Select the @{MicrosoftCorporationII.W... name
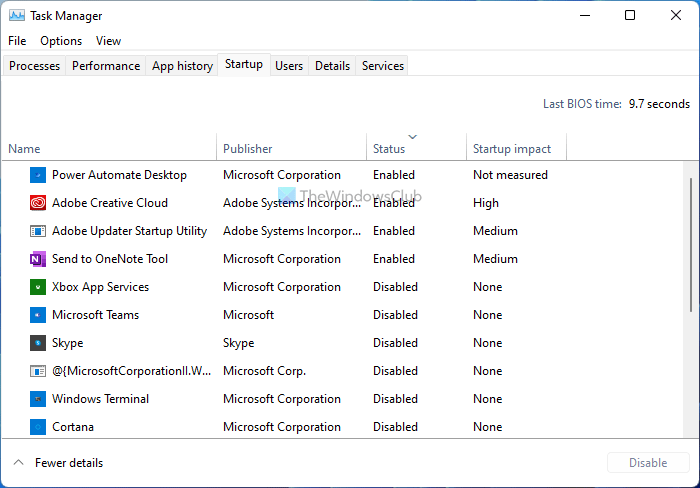Image resolution: width=700 pixels, height=488 pixels. point(131,371)
